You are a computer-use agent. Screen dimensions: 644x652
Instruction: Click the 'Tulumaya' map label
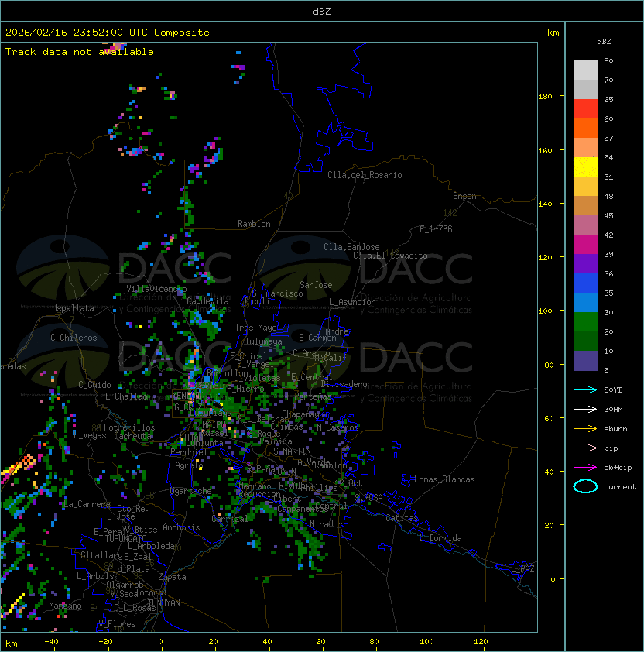pos(264,341)
